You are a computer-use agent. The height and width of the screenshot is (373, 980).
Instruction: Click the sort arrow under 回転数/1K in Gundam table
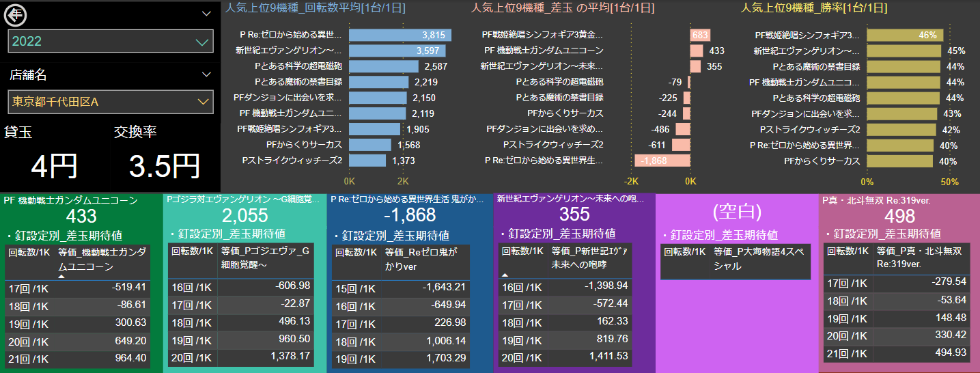tap(61, 277)
